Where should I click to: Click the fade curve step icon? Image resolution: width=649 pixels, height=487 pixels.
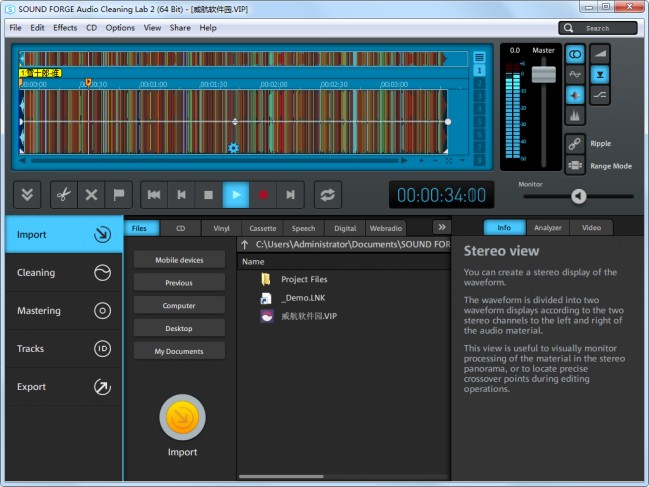click(600, 95)
